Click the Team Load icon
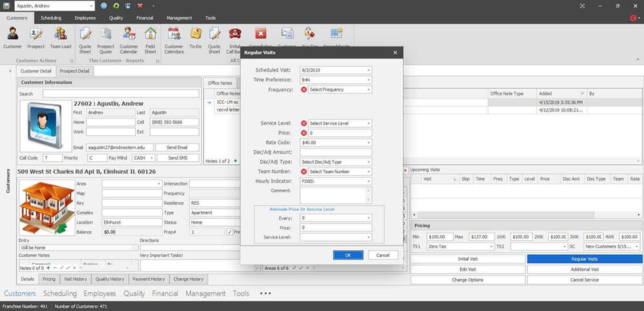644x311 pixels. click(61, 36)
